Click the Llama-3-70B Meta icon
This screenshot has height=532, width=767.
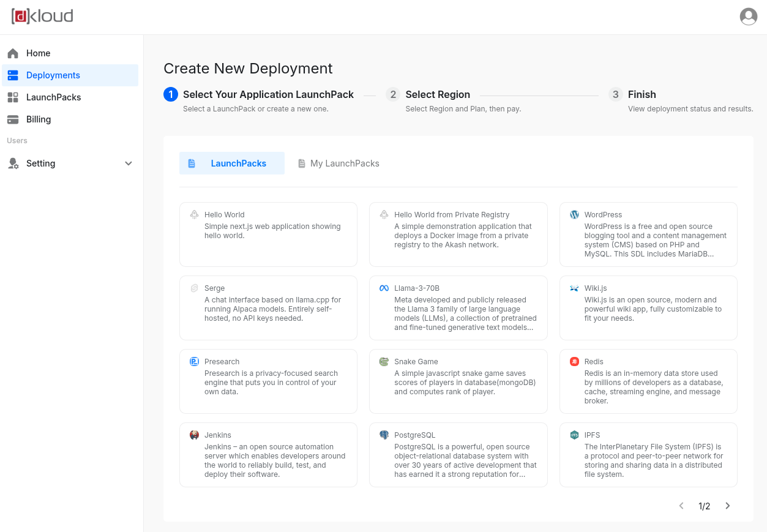[384, 288]
